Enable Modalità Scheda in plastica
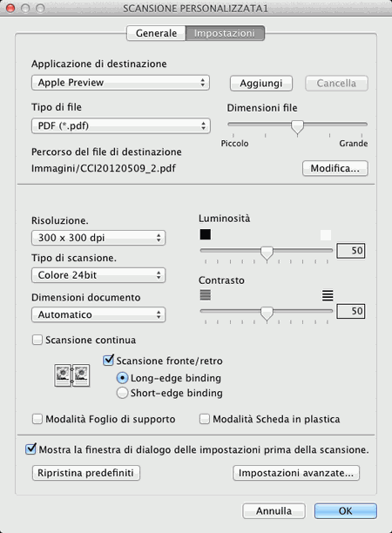Viewport: 392px width, 533px height. pos(205,419)
